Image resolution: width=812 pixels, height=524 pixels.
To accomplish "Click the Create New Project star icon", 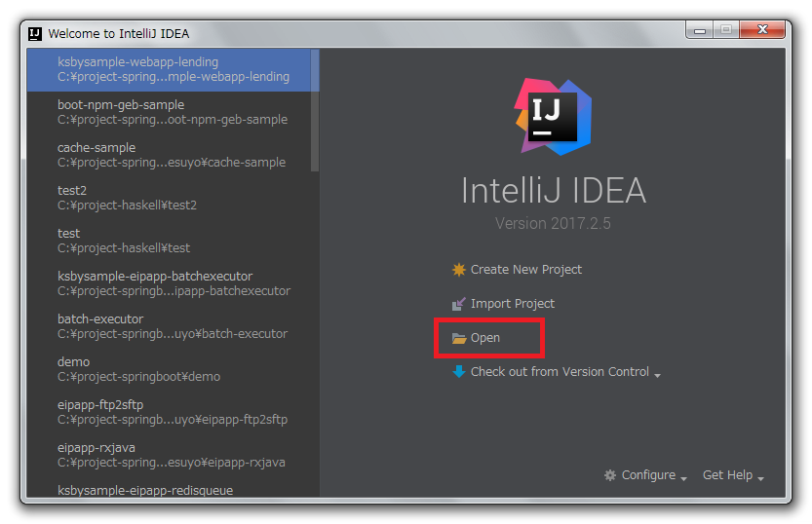I will [458, 270].
